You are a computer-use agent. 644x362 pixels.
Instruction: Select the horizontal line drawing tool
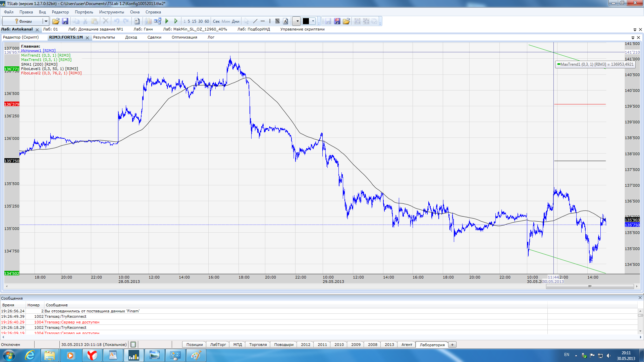tap(263, 21)
